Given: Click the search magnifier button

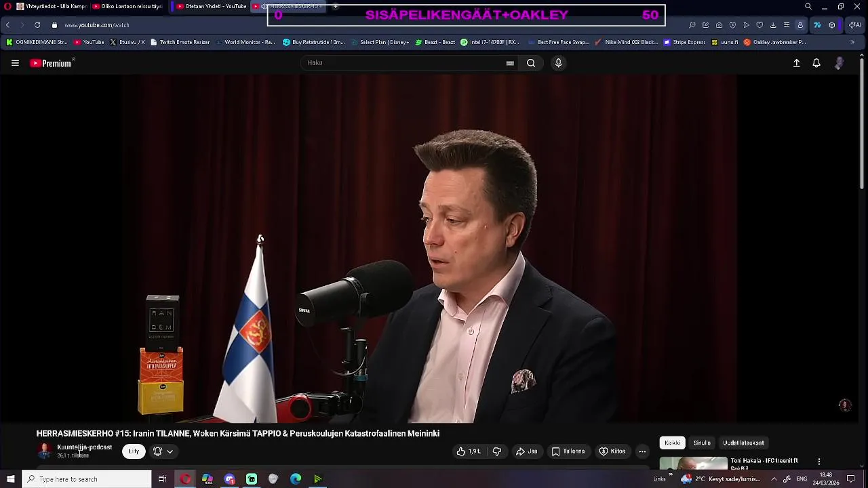Looking at the screenshot, I should point(531,63).
